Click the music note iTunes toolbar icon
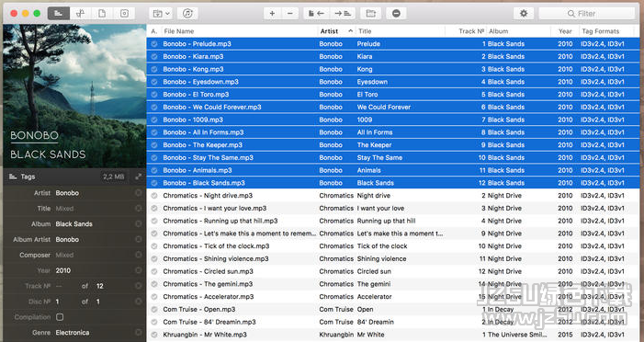The image size is (644, 342). click(x=187, y=14)
